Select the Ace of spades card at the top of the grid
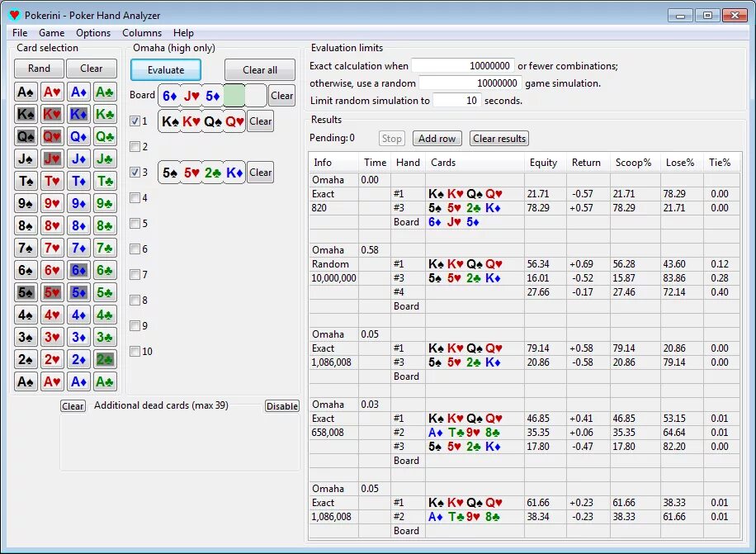 (x=26, y=92)
